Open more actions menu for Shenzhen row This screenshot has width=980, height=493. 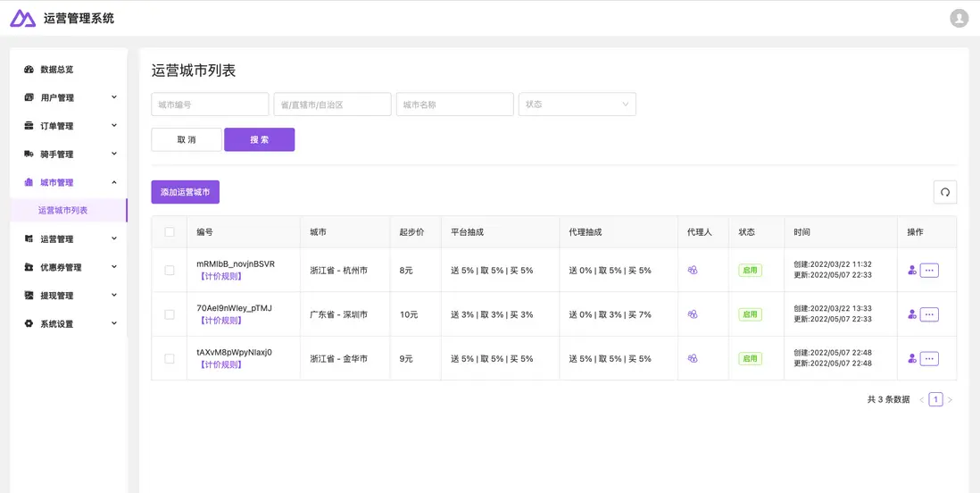pos(929,314)
